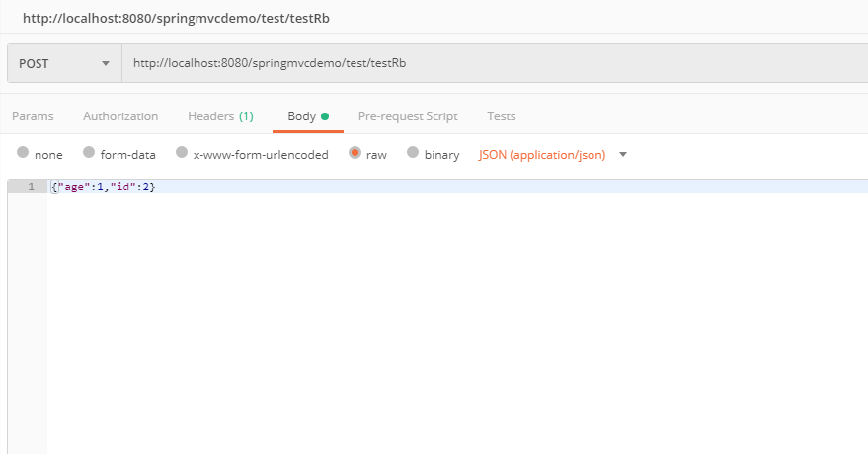The image size is (868, 454).
Task: Open the Pre-request Script tab
Action: click(408, 116)
